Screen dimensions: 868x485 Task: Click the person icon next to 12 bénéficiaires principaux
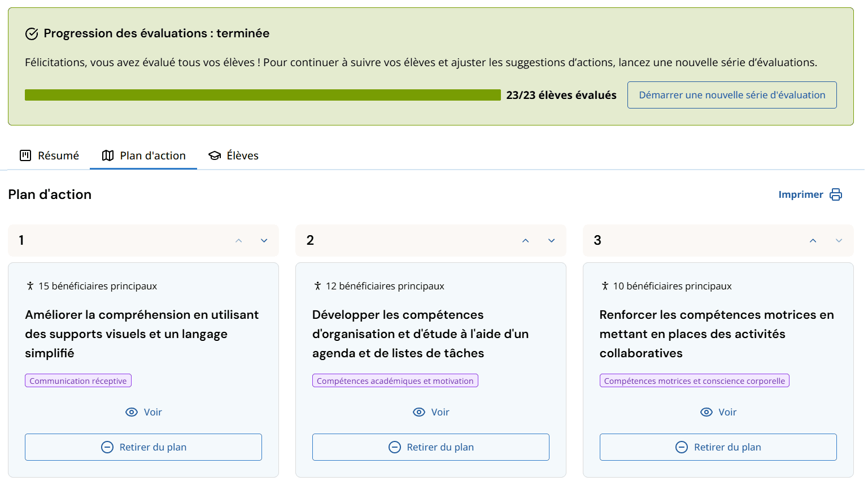click(x=317, y=286)
